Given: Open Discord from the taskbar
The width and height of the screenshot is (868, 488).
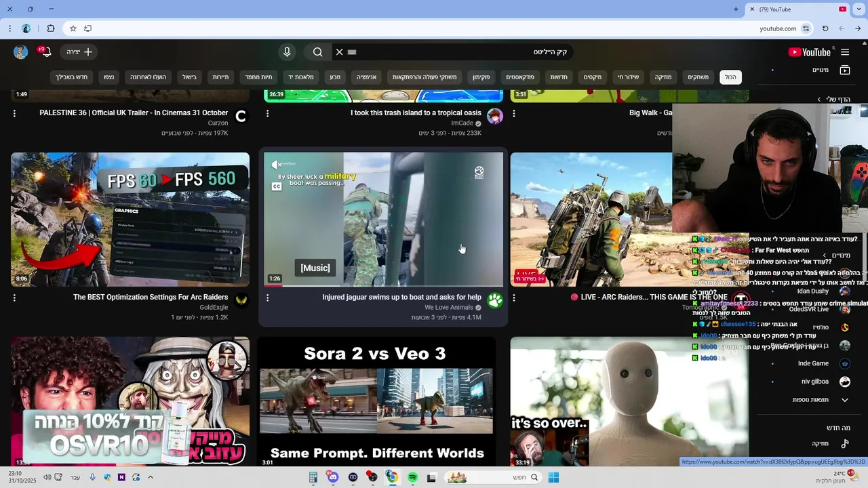Looking at the screenshot, I should coord(333,478).
